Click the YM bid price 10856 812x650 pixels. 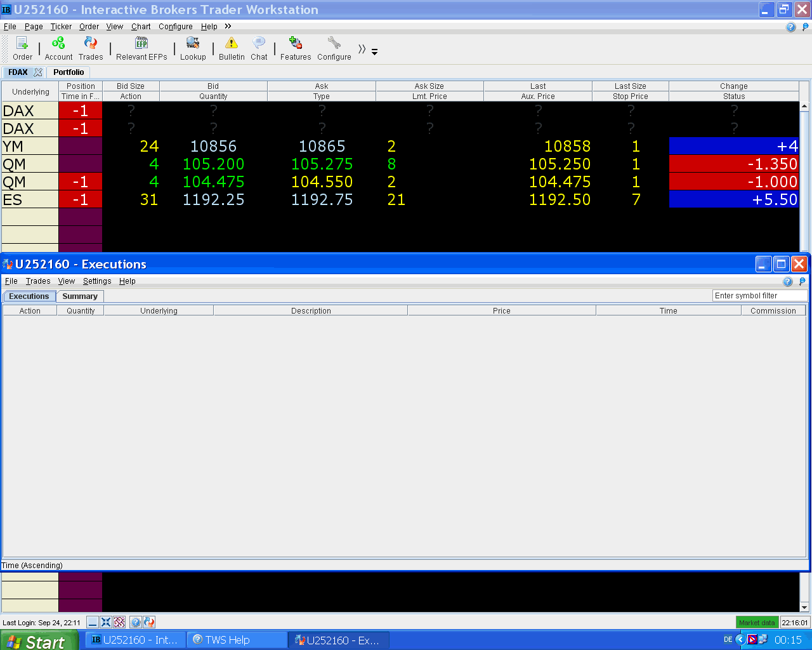click(x=213, y=147)
